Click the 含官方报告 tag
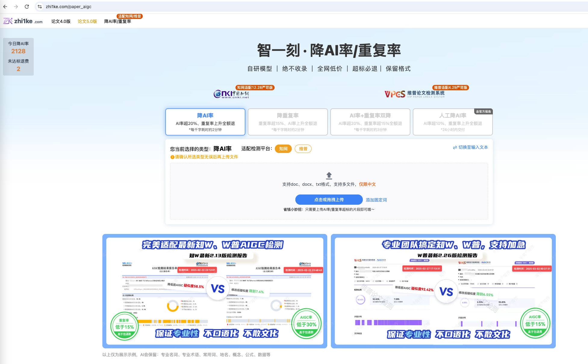Viewport: 588px width, 364px height. (484, 111)
